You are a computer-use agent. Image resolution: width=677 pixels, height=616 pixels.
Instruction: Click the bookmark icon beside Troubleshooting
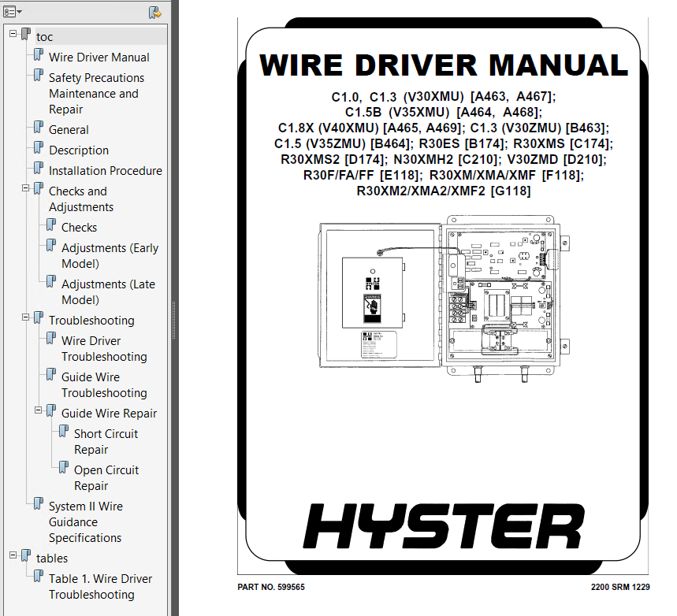[x=39, y=318]
